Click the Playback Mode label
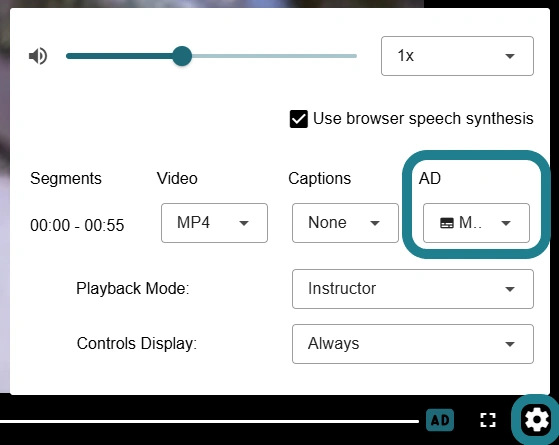The width and height of the screenshot is (559, 445). click(x=133, y=288)
